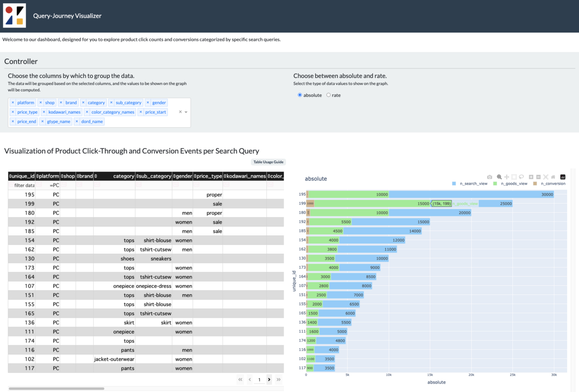Download plot as PNG camera icon
Viewport: 579px width, 392px height.
pyautogui.click(x=490, y=177)
